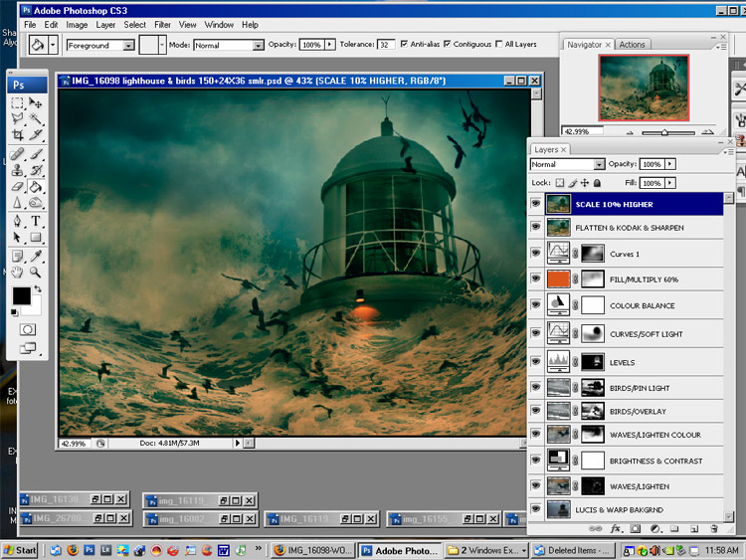The height and width of the screenshot is (560, 746).
Task: Open Deleted Items taskbar button
Action: pyautogui.click(x=567, y=550)
